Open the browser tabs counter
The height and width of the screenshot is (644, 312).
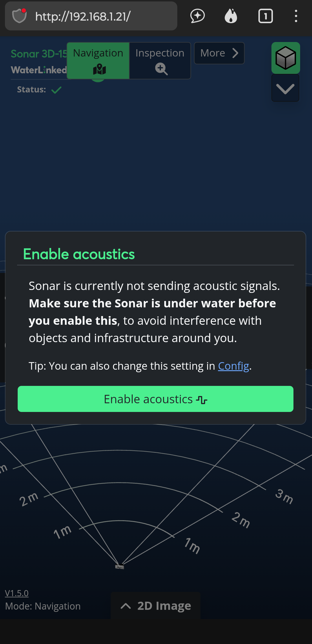pos(265,16)
